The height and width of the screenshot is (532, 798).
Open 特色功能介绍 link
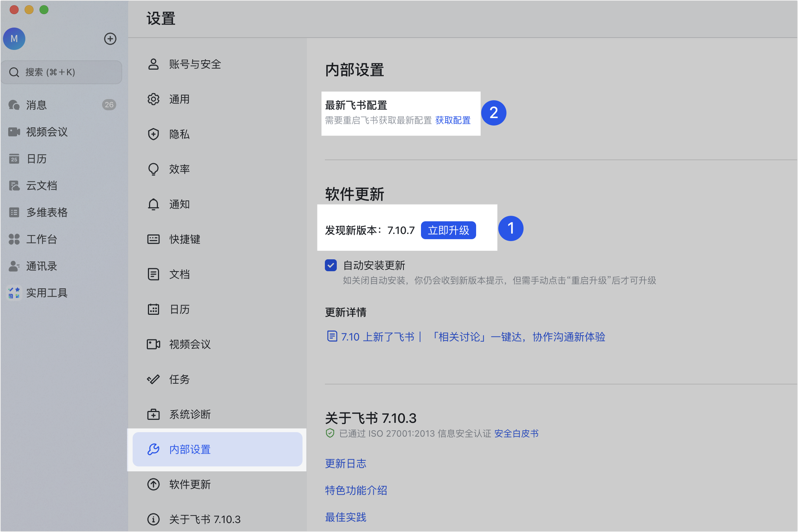(356, 490)
